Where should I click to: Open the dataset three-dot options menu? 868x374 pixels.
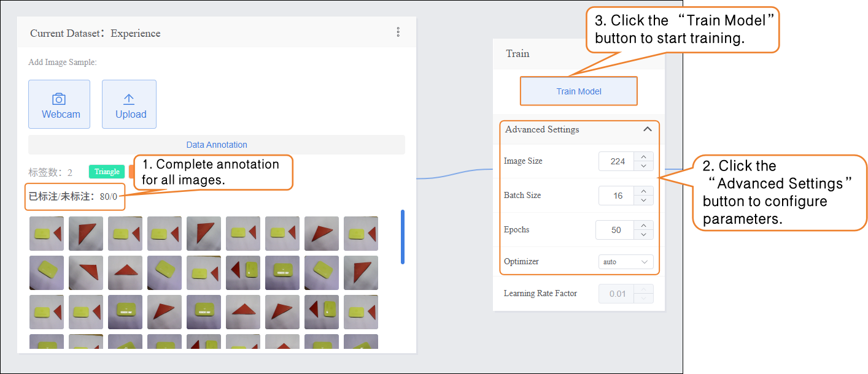[398, 32]
